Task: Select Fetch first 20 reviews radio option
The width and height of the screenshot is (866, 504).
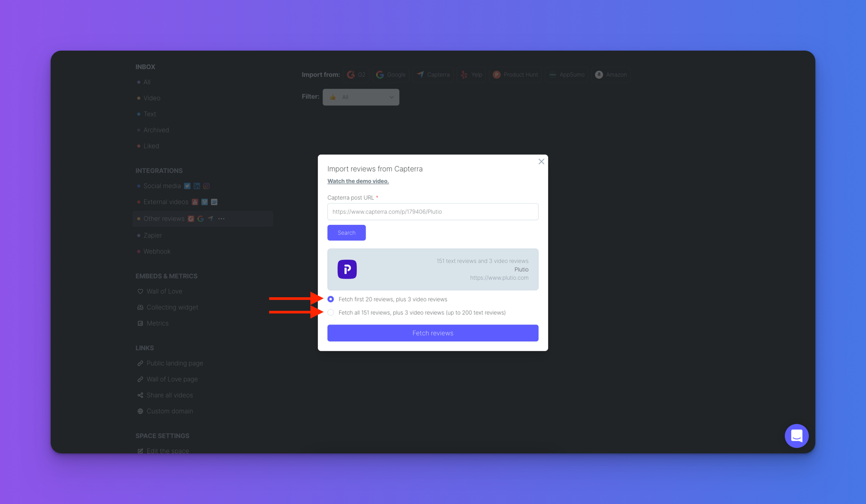Action: tap(331, 299)
